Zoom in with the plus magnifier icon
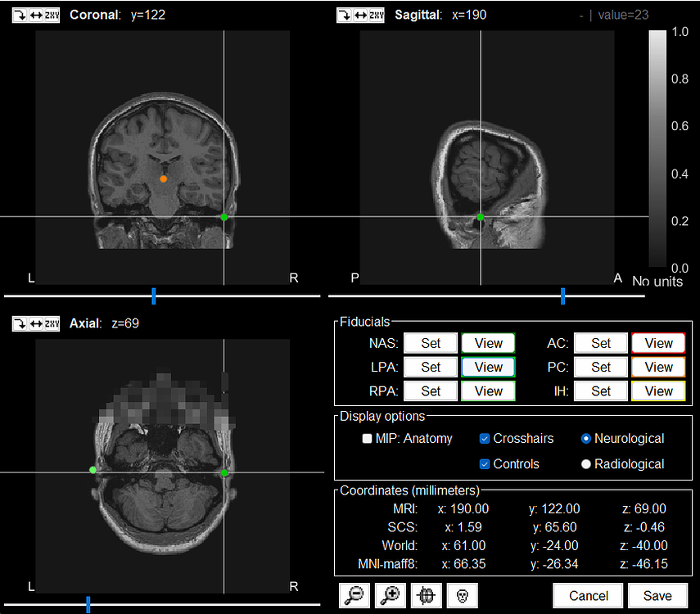This screenshot has height=614, width=700. tap(391, 595)
